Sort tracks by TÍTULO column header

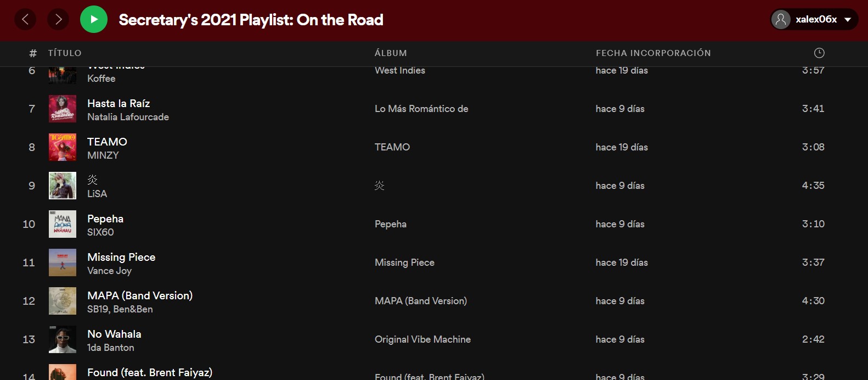[65, 53]
